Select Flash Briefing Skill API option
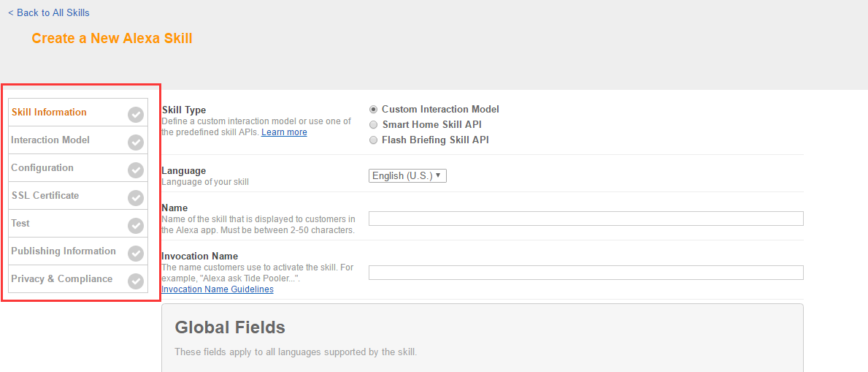 (374, 140)
